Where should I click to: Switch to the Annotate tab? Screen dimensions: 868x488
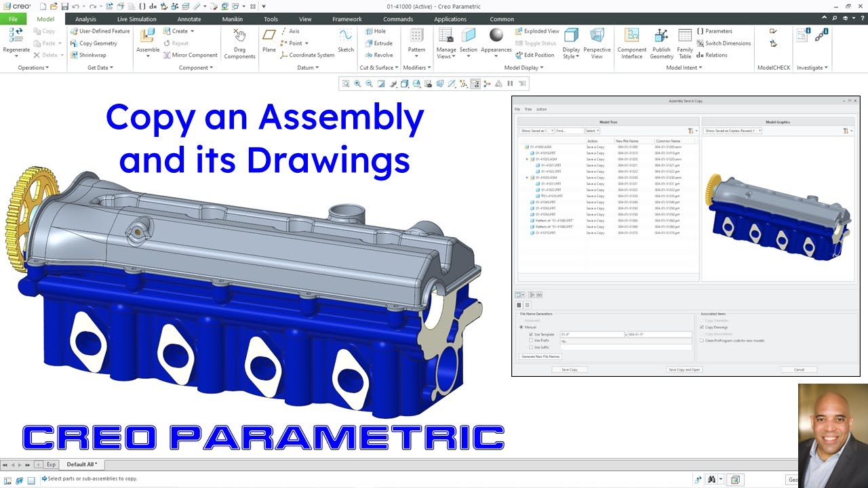coord(189,19)
